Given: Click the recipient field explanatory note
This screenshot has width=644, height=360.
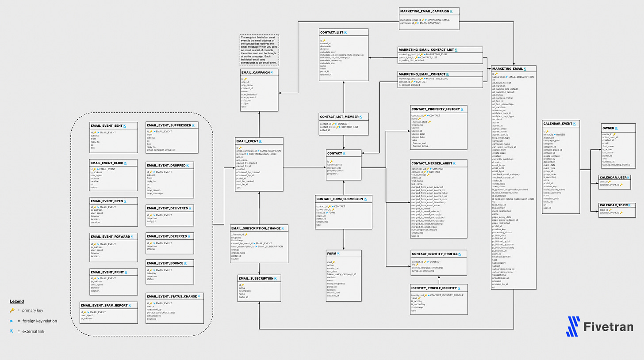Looking at the screenshot, I should tap(259, 50).
